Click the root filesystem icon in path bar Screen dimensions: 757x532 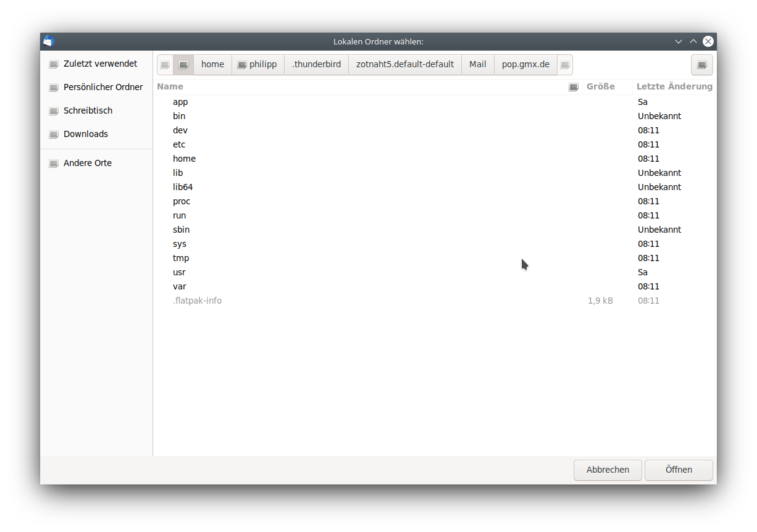tap(183, 65)
